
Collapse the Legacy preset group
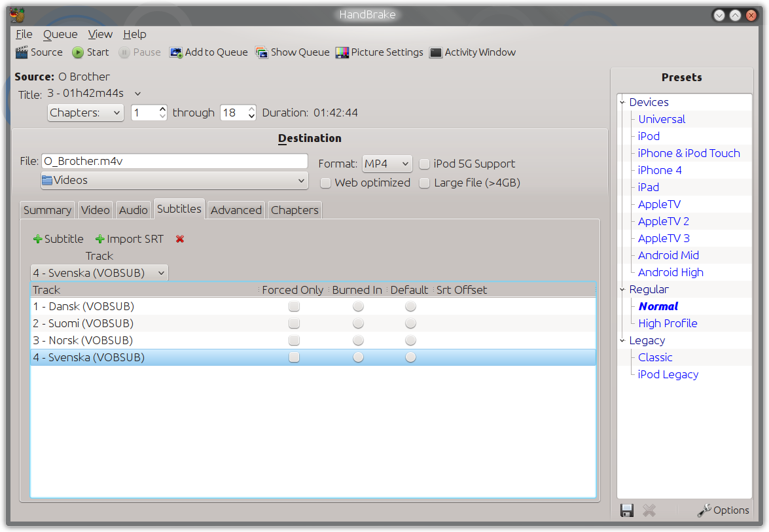coord(622,341)
